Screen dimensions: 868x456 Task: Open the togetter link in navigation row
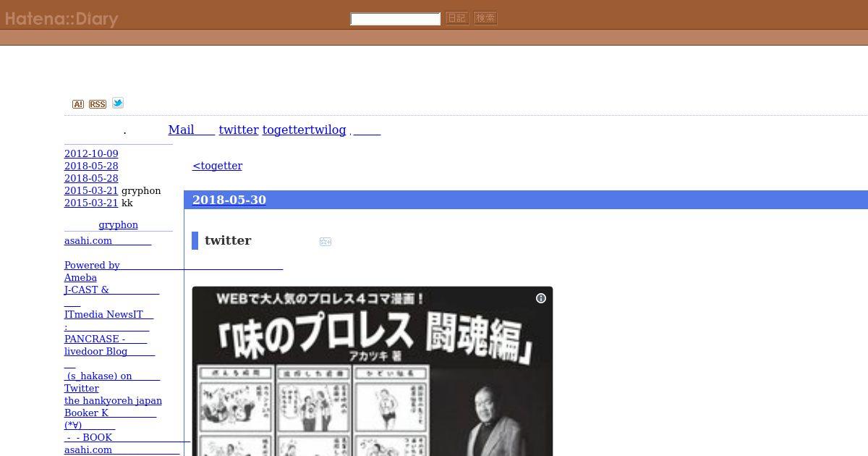[286, 130]
